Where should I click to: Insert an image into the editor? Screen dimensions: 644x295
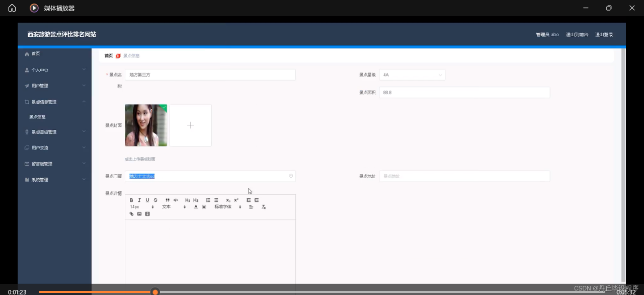pos(139,214)
